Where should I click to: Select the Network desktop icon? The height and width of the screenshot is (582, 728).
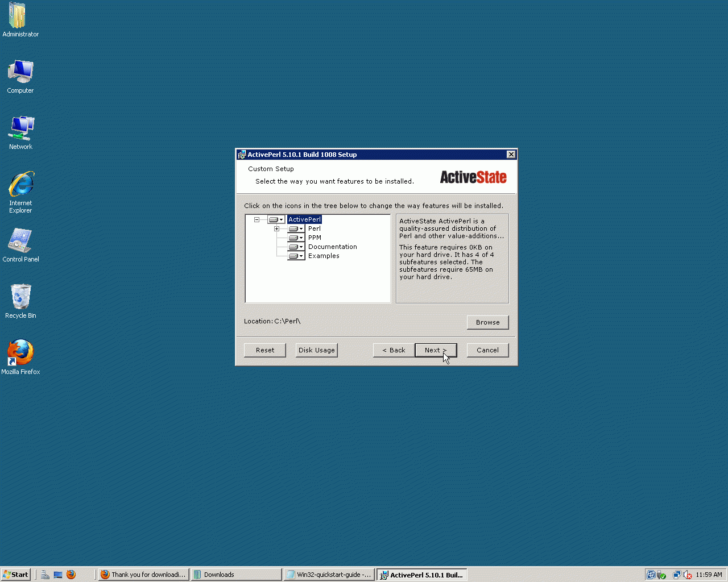20,132
